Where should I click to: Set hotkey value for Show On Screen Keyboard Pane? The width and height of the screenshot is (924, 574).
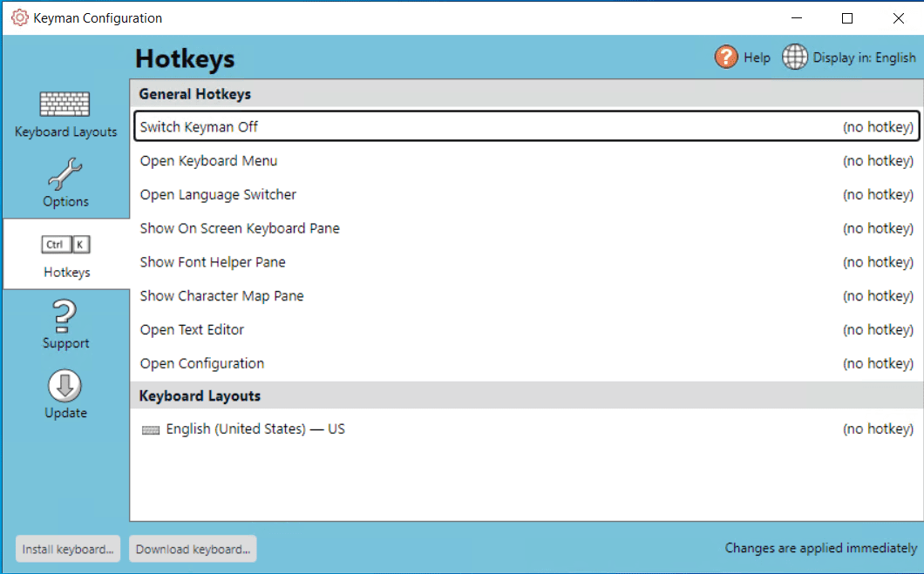click(878, 228)
